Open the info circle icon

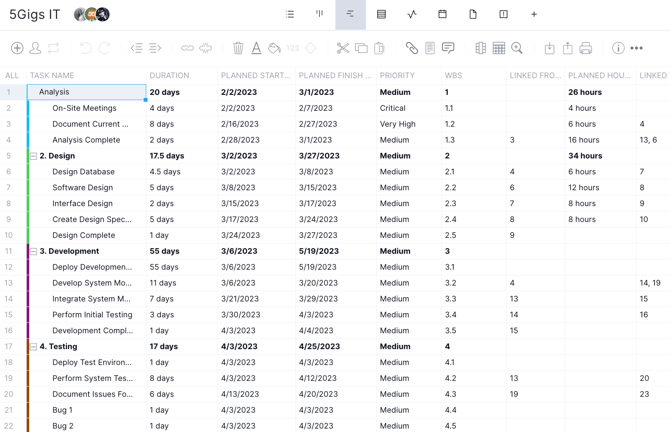618,48
